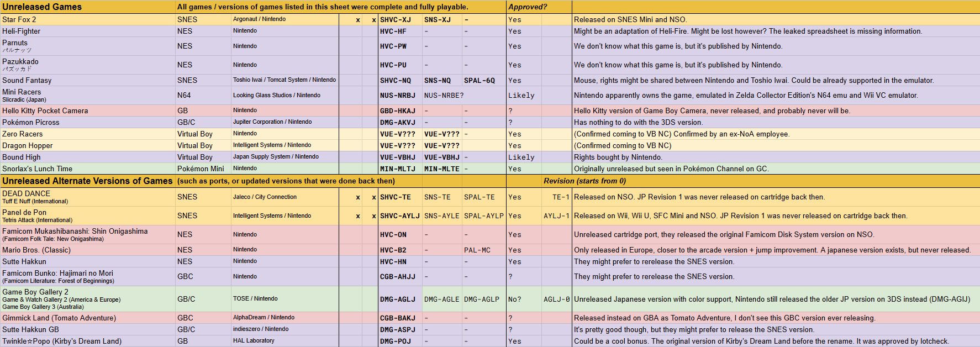Select the 'SPAL-6Q' code cell
Image resolution: width=980 pixels, height=347 pixels.
pos(484,80)
